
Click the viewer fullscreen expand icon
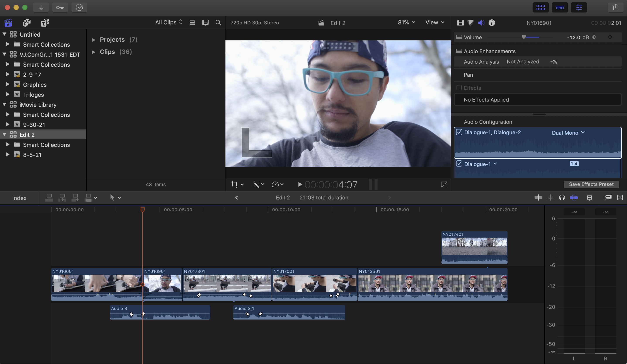point(444,184)
